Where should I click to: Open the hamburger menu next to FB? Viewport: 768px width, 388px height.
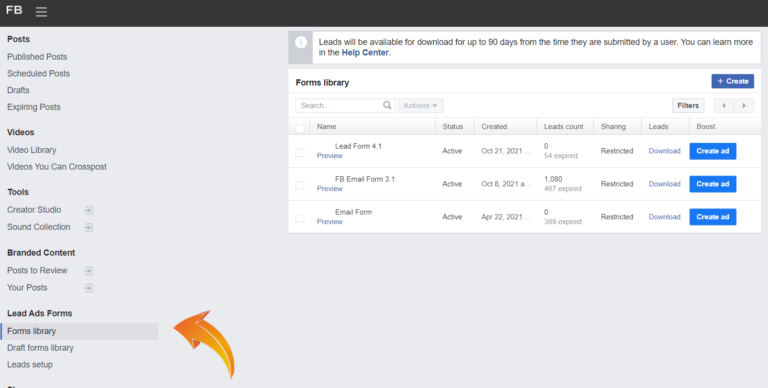coord(41,12)
